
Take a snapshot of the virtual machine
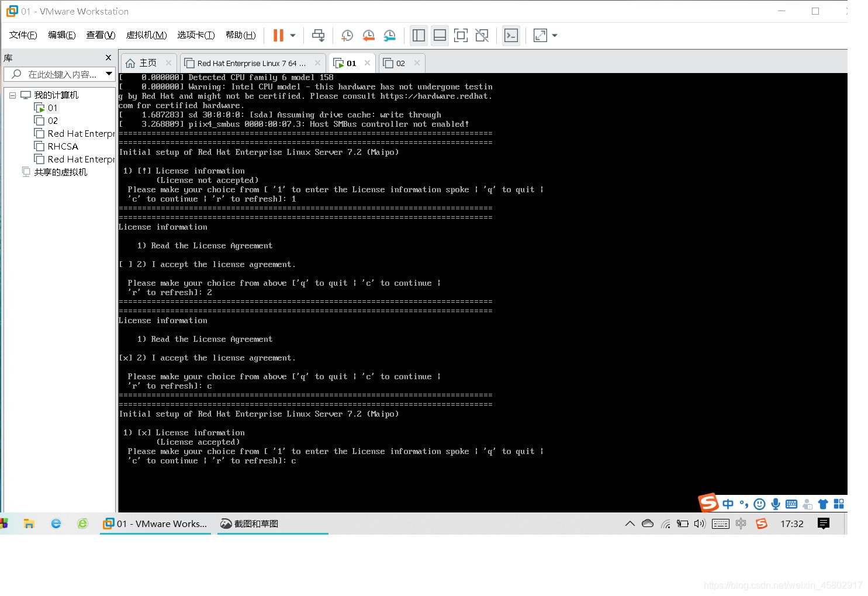pos(347,36)
